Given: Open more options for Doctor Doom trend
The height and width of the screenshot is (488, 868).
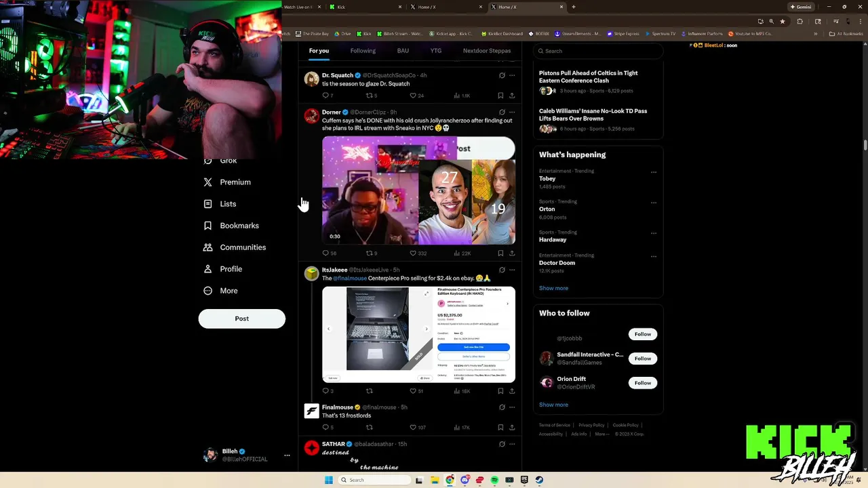Looking at the screenshot, I should pyautogui.click(x=654, y=256).
